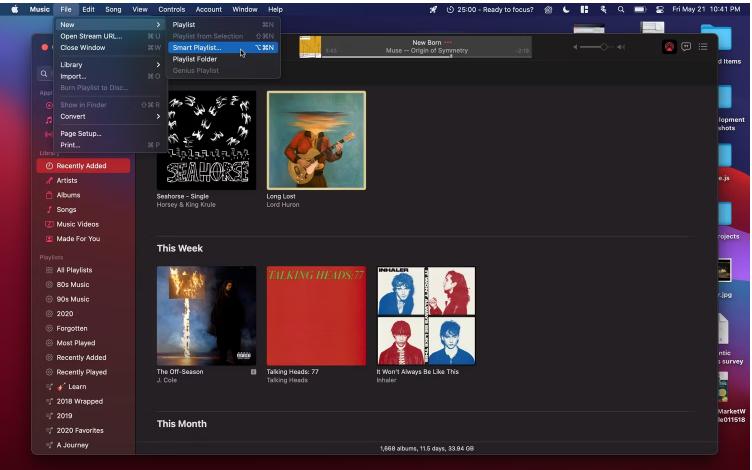Select Import... from File menu

click(110, 76)
